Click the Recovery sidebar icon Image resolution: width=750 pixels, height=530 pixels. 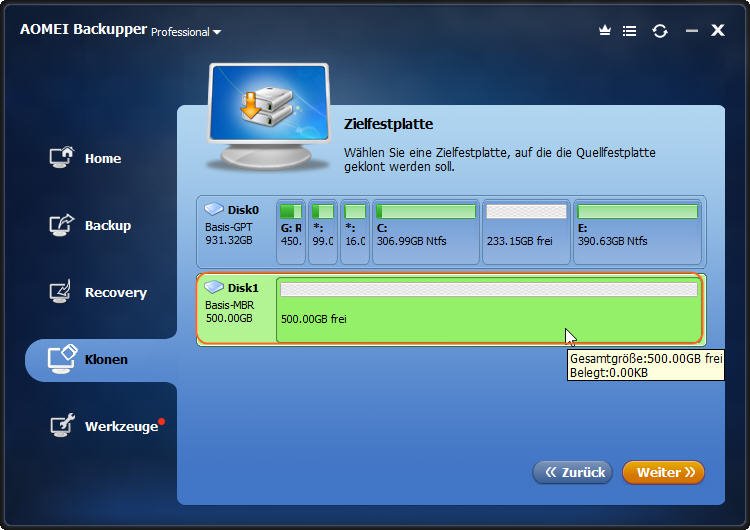(60, 291)
